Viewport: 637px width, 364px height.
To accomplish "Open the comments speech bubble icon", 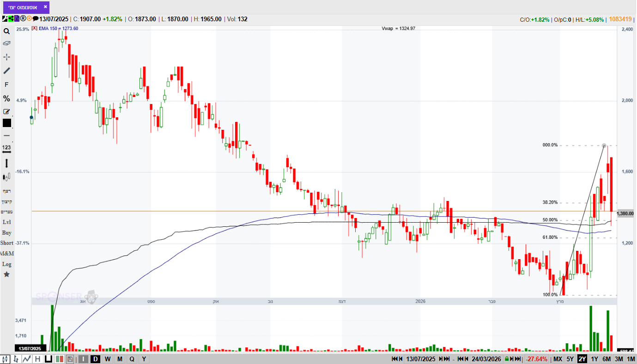I will point(35,19).
